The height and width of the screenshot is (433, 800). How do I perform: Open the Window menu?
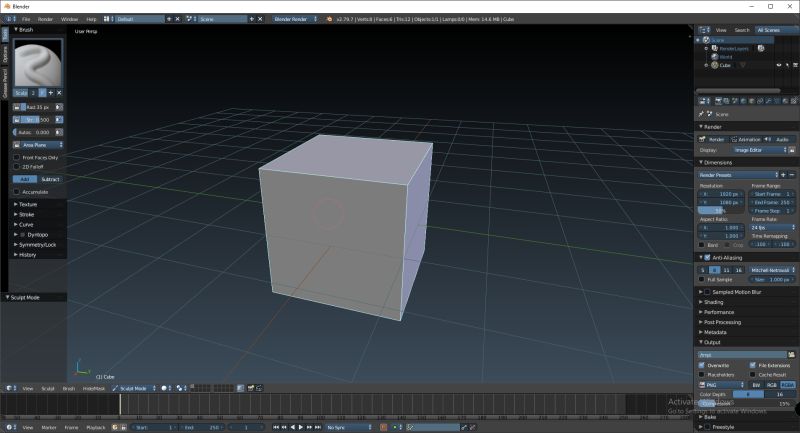[69, 19]
